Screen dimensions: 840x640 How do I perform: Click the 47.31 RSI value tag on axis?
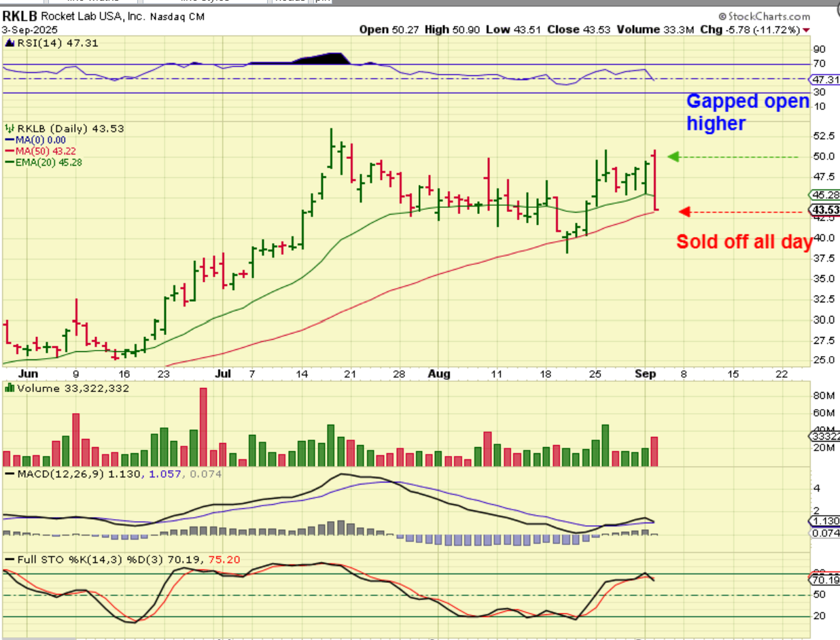tap(825, 79)
